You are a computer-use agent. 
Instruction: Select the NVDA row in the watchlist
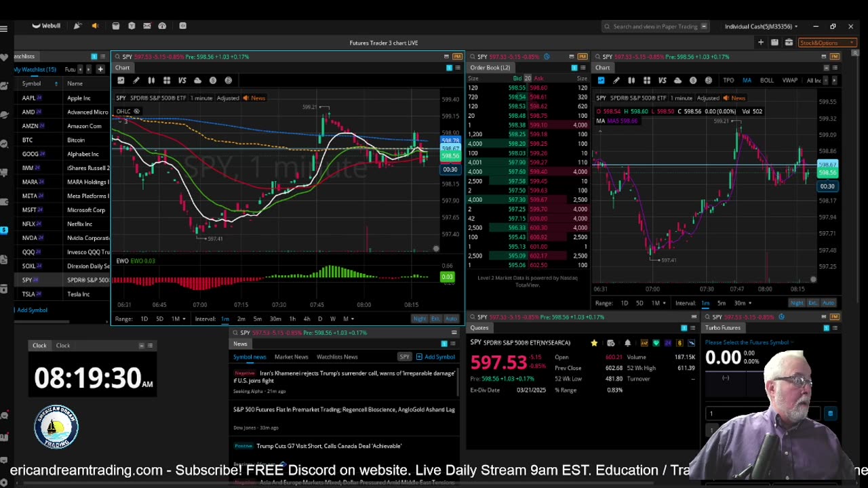coord(62,238)
